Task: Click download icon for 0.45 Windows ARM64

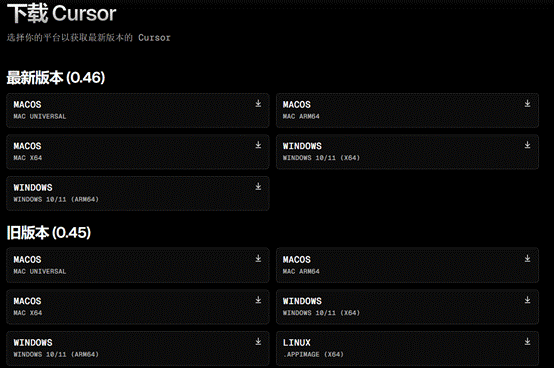Action: pos(258,341)
